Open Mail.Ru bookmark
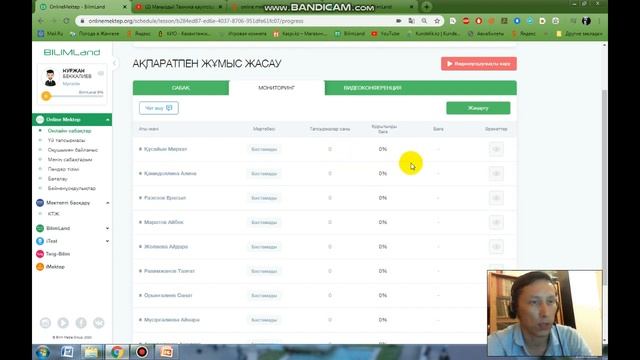 (x=51, y=34)
